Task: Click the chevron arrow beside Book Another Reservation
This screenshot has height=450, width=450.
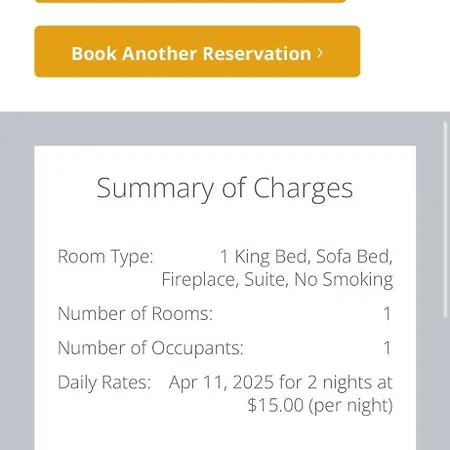Action: pos(320,53)
